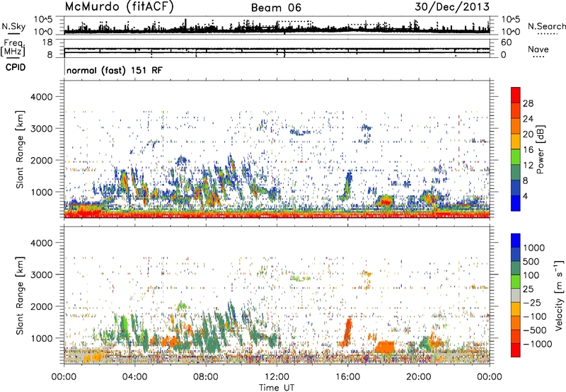Click the 'CPID' label

pos(16,67)
